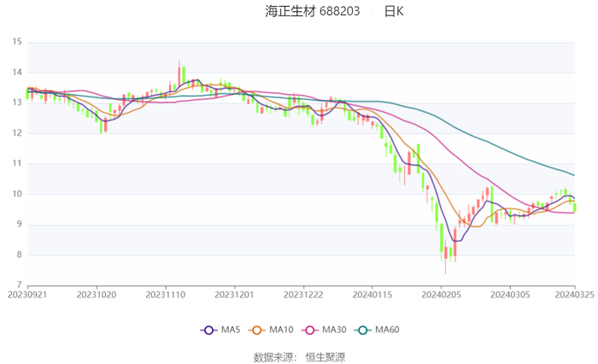This screenshot has height=364, width=598.
Task: Click the purple MA5 legend marker
Action: 208,330
